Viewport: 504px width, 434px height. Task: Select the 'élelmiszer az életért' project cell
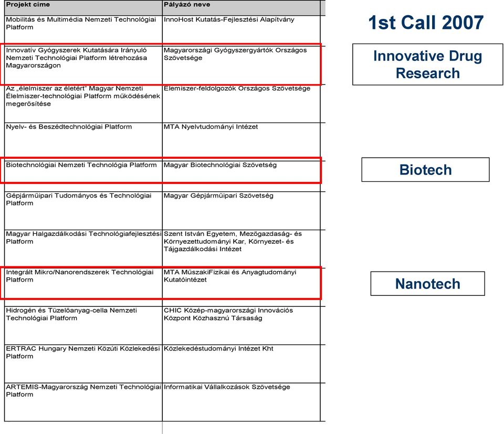tap(83, 104)
